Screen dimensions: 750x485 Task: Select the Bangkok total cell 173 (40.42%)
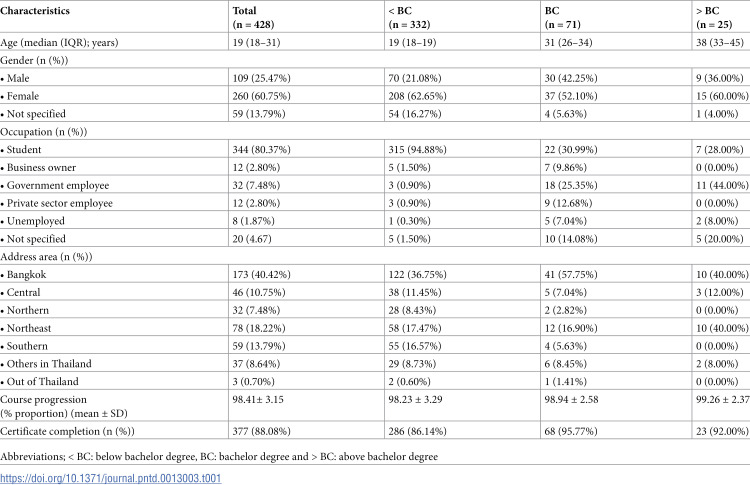[262, 275]
